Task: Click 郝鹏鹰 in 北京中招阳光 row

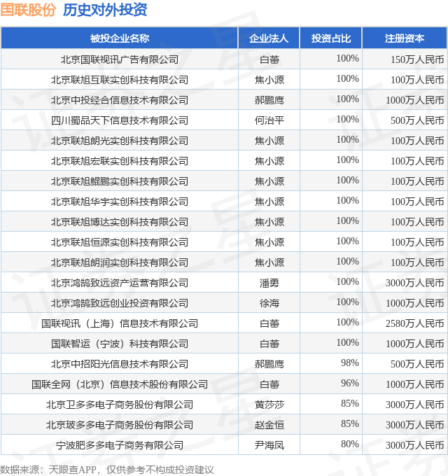Action: tap(269, 364)
